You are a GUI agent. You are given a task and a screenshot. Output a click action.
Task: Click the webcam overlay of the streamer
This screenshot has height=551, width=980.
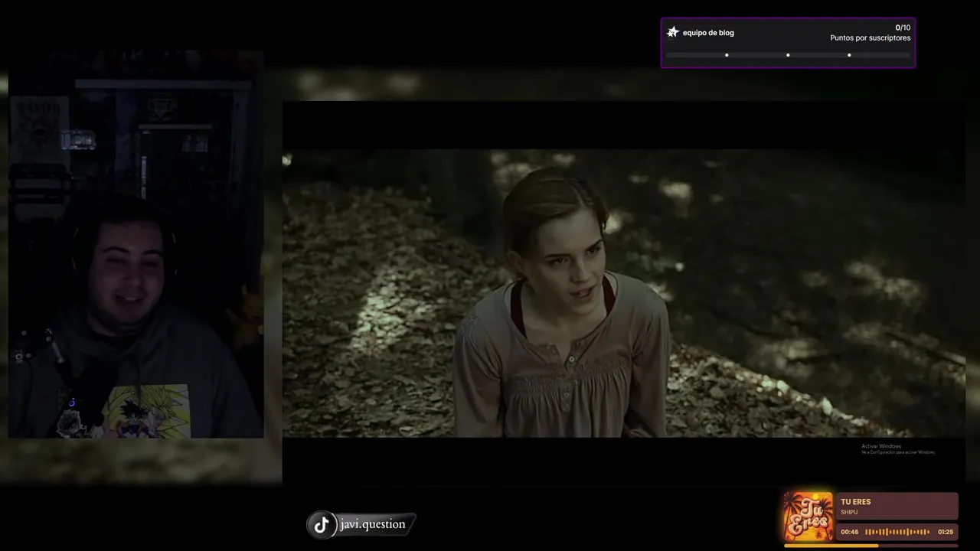[136, 245]
